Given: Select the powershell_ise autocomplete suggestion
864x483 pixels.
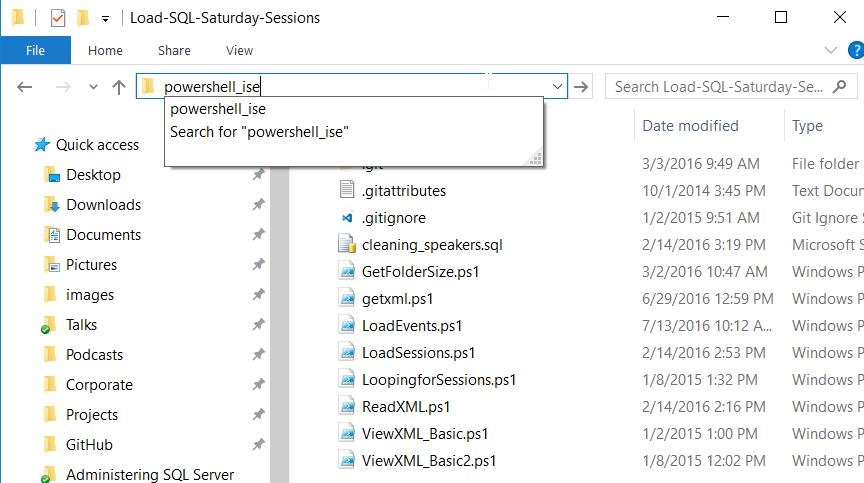Looking at the screenshot, I should (218, 110).
